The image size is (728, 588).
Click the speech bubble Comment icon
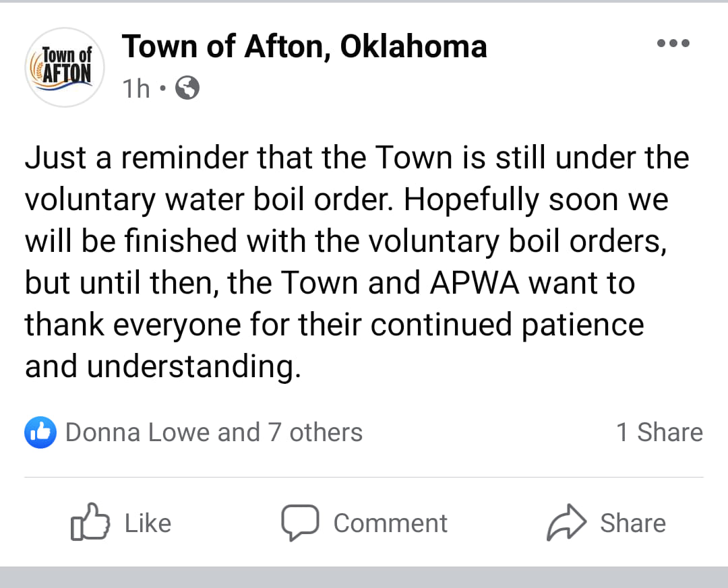click(x=300, y=523)
